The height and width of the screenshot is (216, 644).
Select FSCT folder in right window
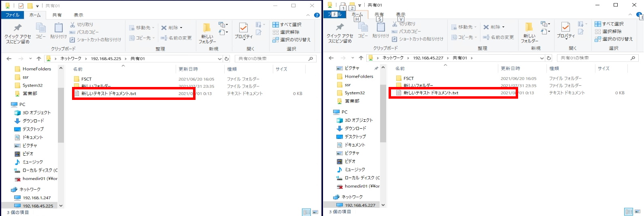pyautogui.click(x=408, y=78)
